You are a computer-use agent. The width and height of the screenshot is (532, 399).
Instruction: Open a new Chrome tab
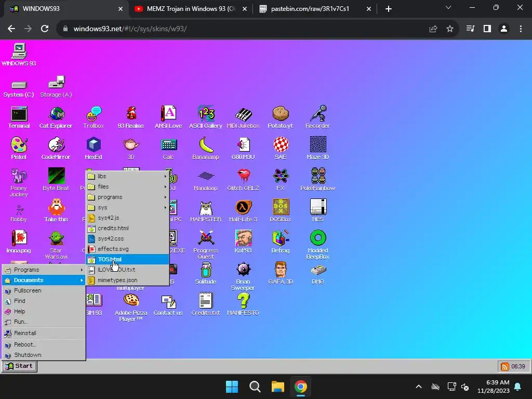[389, 9]
